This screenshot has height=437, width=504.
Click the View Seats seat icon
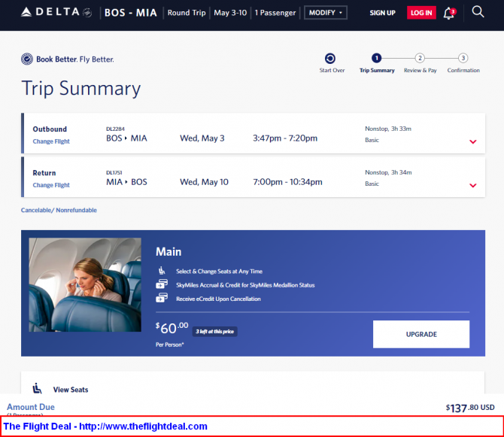(x=38, y=388)
